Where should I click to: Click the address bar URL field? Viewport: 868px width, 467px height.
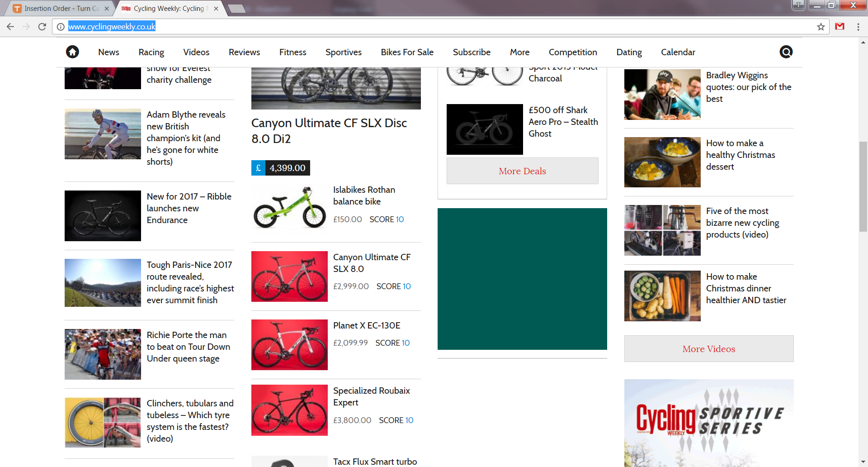click(441, 27)
